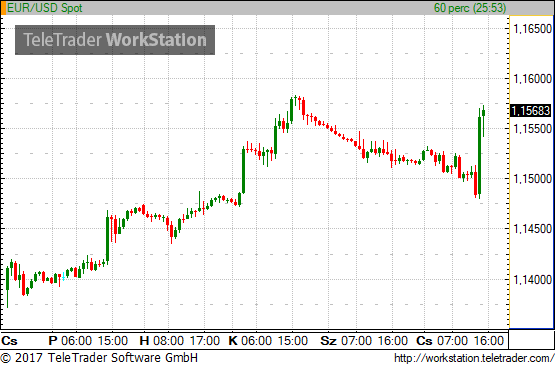Click the tall green candle at far right
The width and height of the screenshot is (555, 367).
click(480, 154)
